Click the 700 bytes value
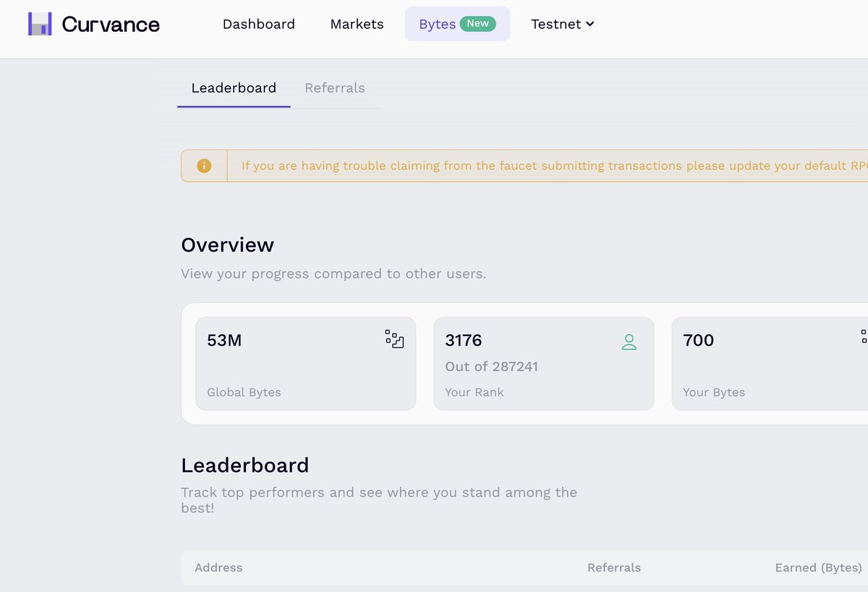Viewport: 868px width, 592px height. click(699, 340)
